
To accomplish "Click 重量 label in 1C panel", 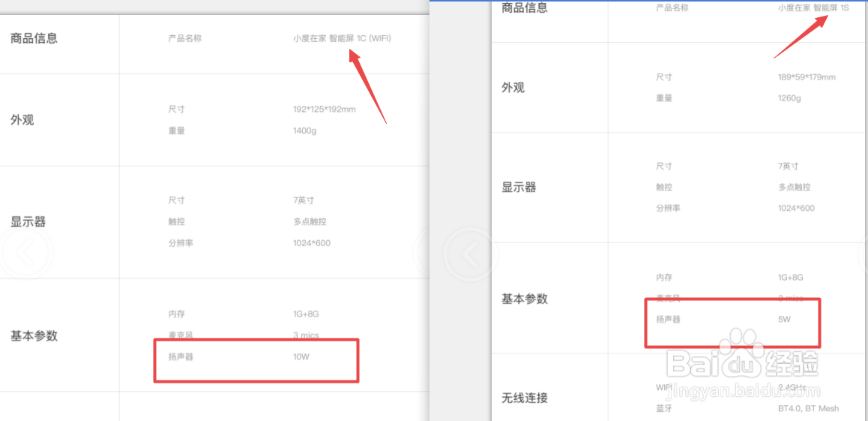I will (x=177, y=131).
